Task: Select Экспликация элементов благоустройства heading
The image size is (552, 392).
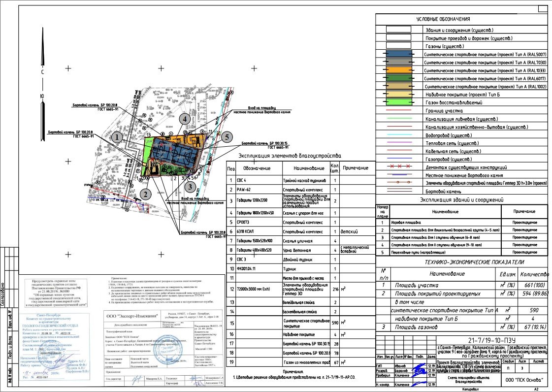Action: point(290,156)
